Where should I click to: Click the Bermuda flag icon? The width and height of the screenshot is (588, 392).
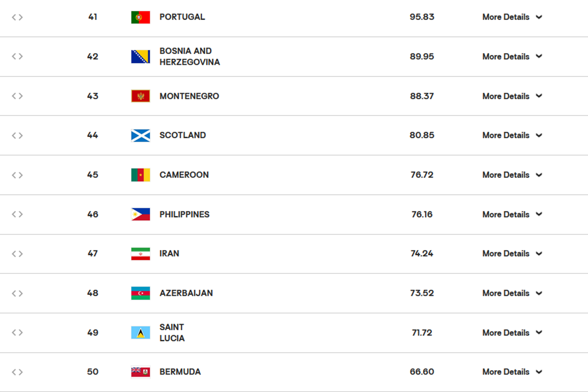(140, 372)
